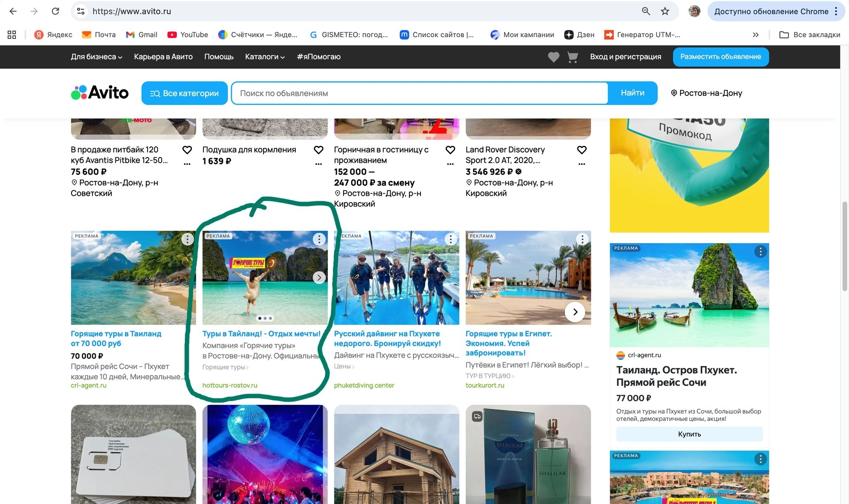The width and height of the screenshot is (849, 504).
Task: Open three-dot menu on Thailand tours ad
Action: pyautogui.click(x=319, y=239)
